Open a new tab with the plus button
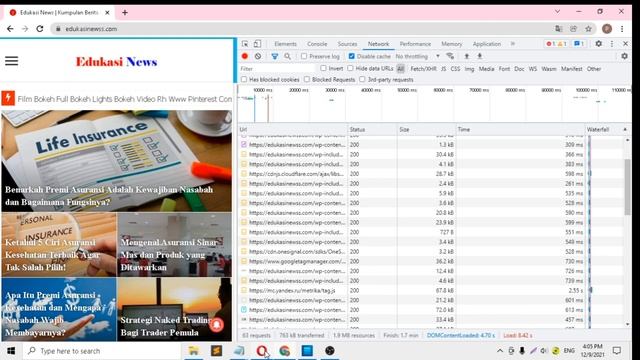 (x=125, y=13)
